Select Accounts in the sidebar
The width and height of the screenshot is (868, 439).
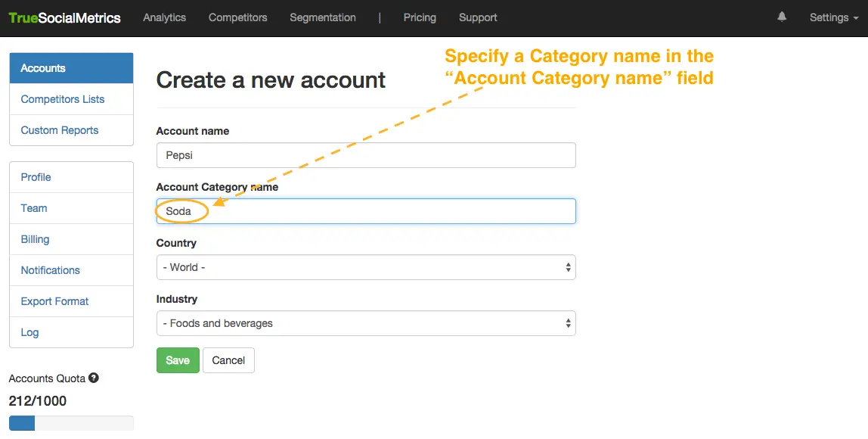[x=71, y=68]
